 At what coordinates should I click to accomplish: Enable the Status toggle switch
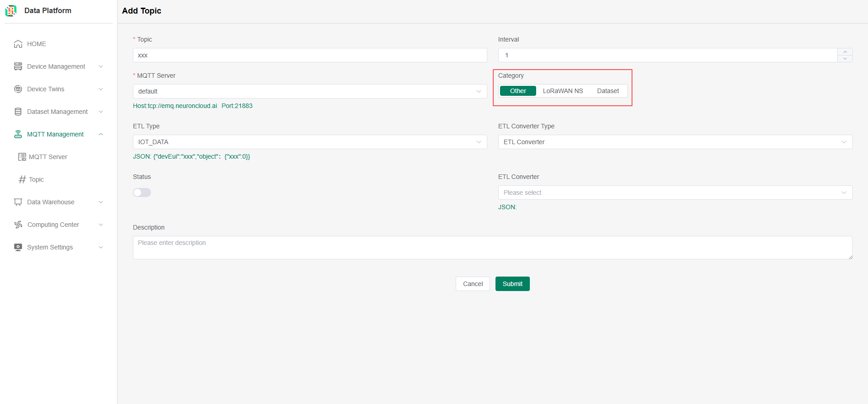coord(142,193)
